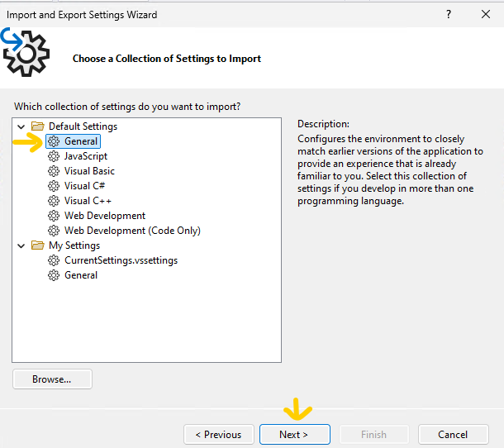Go back with the Previous button
The height and width of the screenshot is (448, 504).
[x=219, y=435]
